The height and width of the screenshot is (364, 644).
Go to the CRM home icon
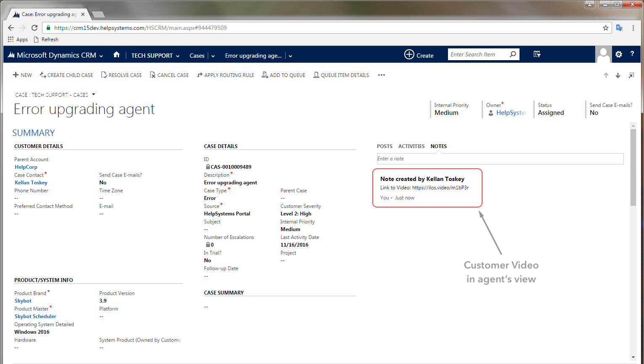117,55
